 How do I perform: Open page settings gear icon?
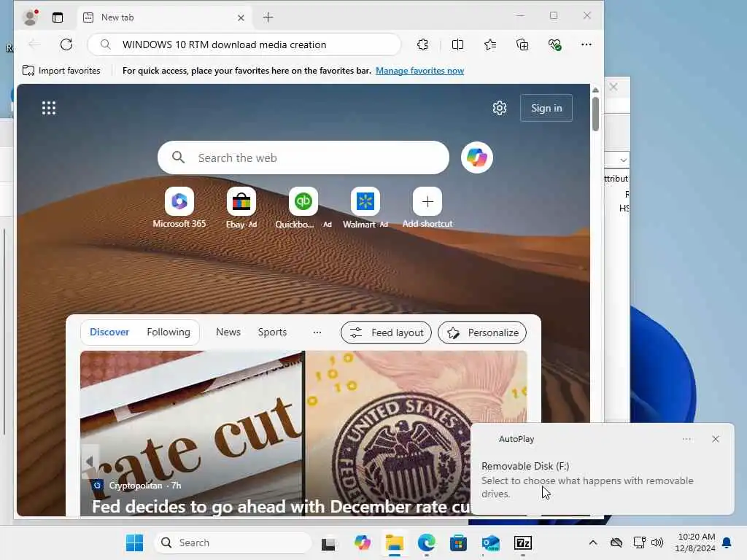(499, 108)
